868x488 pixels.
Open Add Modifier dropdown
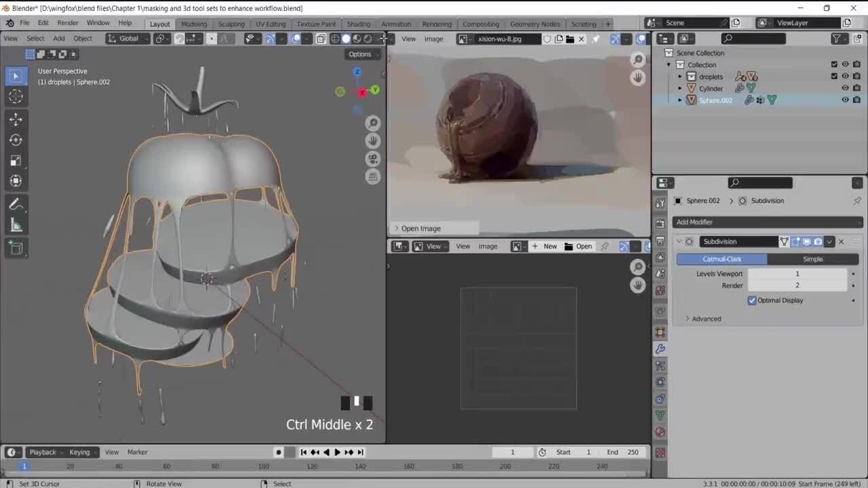tap(767, 222)
